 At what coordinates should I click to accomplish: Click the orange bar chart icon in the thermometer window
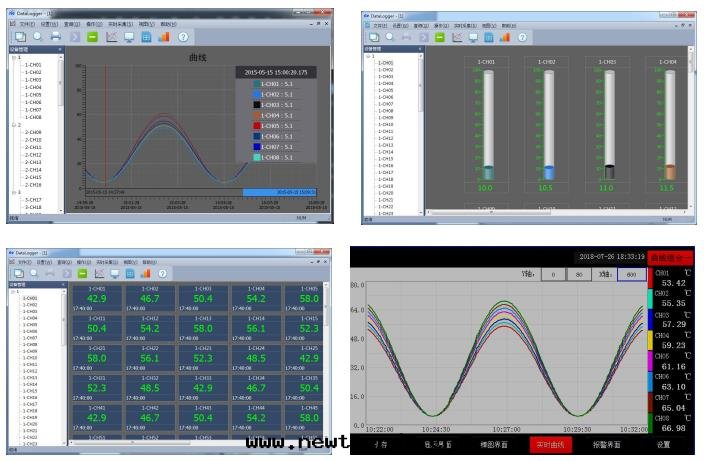pyautogui.click(x=504, y=38)
